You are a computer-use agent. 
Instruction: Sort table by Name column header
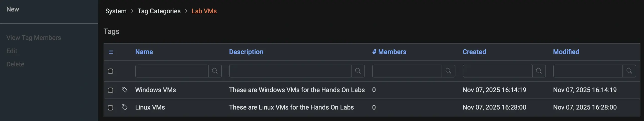coord(144,52)
